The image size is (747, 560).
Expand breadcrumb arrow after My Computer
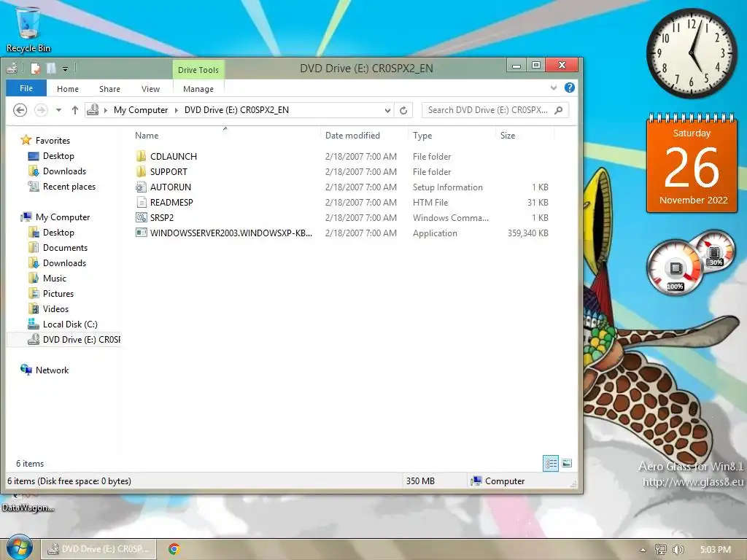[177, 110]
